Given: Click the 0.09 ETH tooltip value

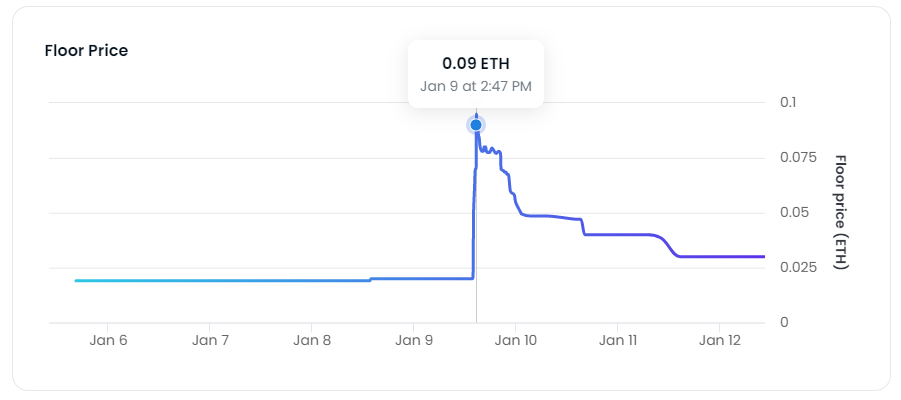Looking at the screenshot, I should [476, 64].
